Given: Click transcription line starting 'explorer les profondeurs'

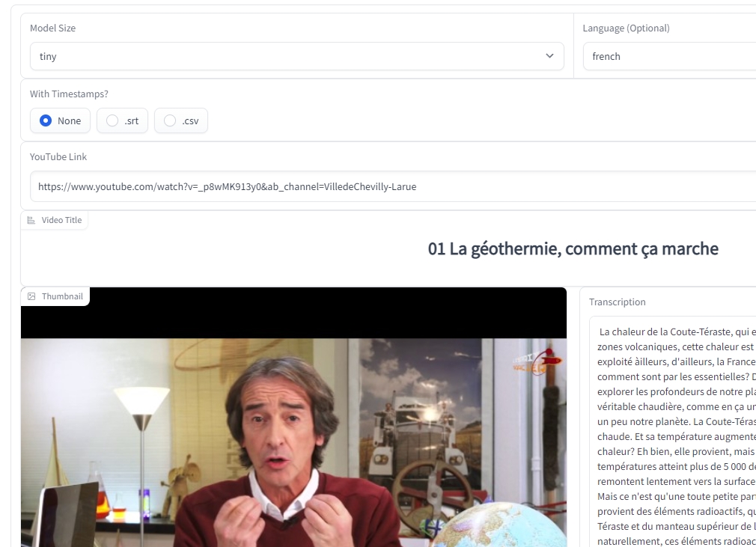Looking at the screenshot, I should 676,392.
